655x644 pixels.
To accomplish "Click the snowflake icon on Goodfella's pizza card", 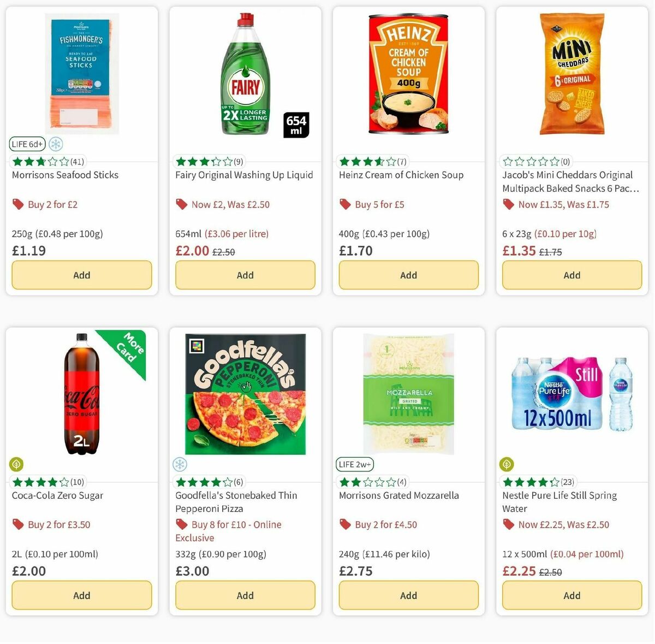I will (181, 464).
